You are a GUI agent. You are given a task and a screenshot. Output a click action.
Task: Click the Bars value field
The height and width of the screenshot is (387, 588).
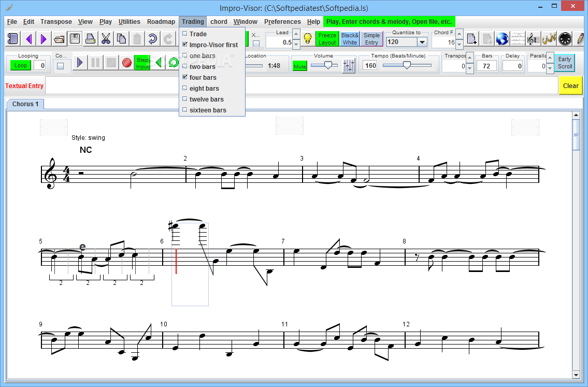486,66
